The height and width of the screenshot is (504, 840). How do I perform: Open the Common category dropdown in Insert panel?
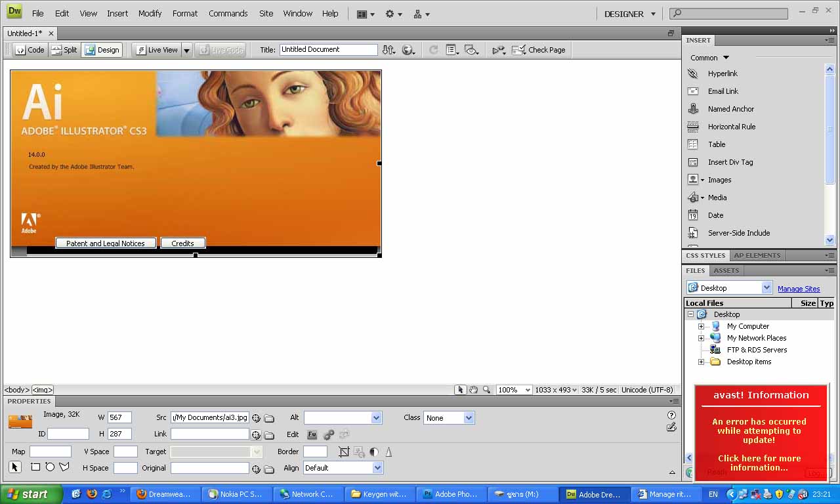coord(709,58)
